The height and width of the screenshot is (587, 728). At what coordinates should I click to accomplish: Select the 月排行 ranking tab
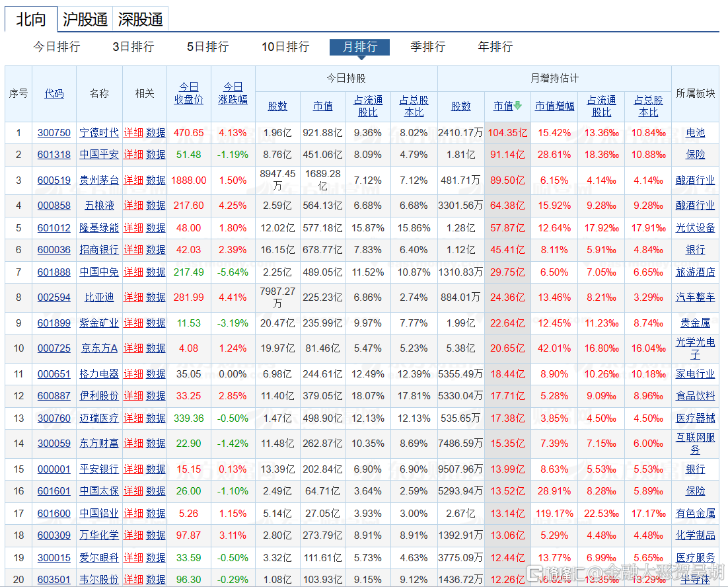click(x=360, y=46)
